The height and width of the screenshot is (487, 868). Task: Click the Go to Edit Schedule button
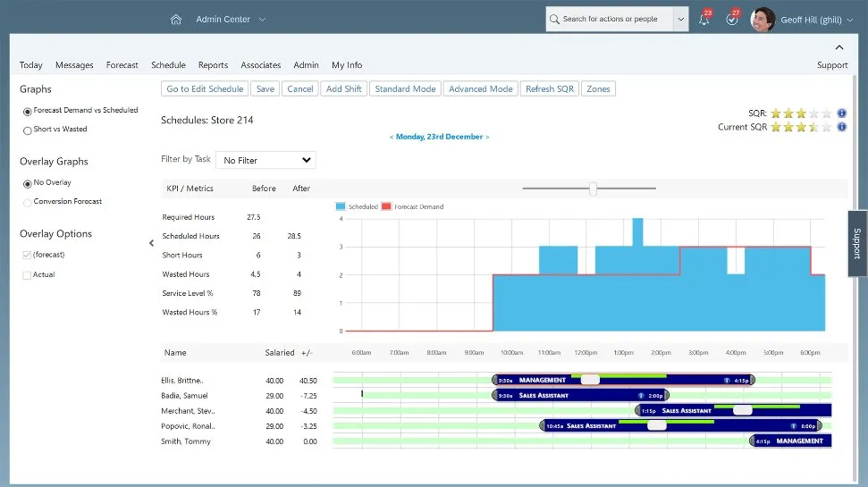[x=205, y=88]
